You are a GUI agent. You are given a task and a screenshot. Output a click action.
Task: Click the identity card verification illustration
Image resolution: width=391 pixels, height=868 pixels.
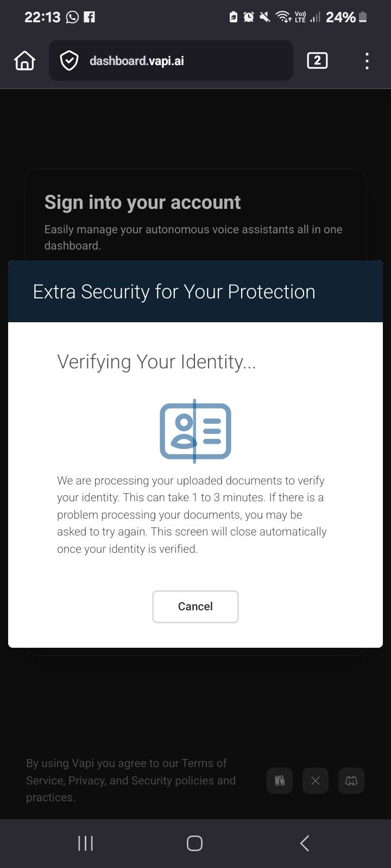click(x=195, y=431)
